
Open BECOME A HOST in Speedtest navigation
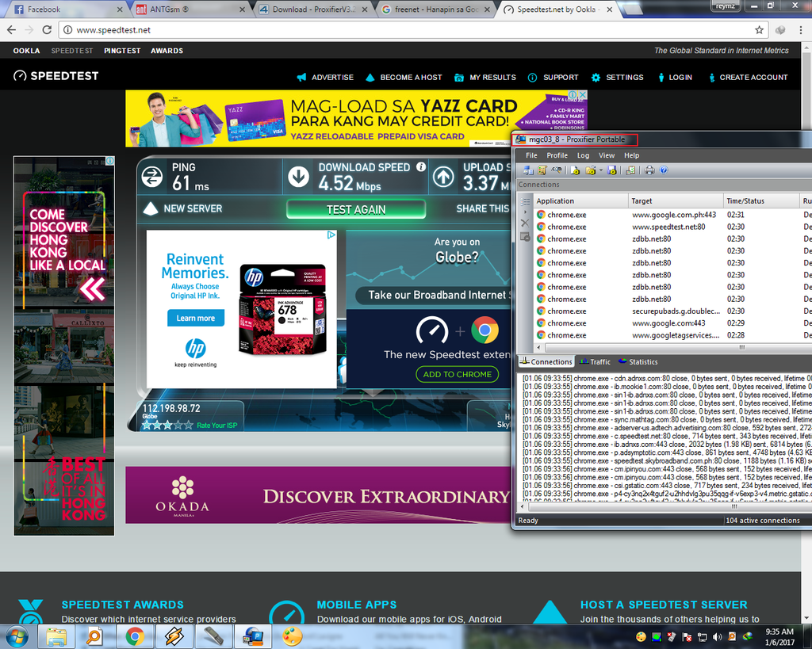404,77
